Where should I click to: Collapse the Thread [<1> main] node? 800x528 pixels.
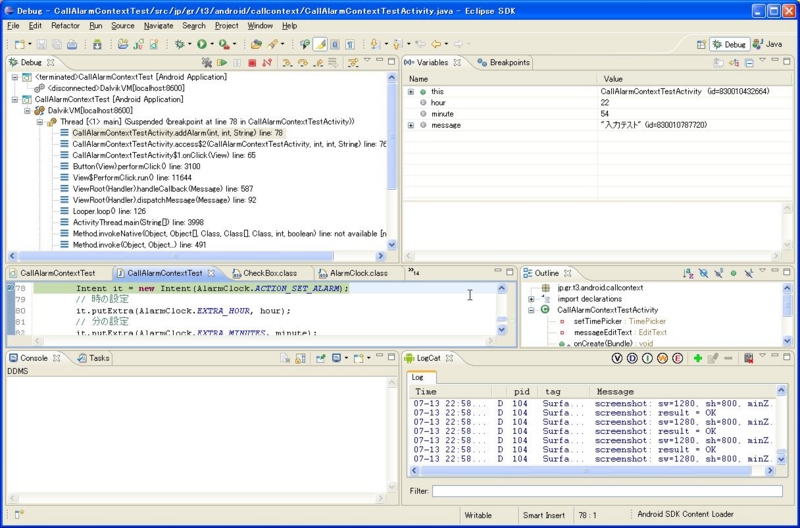tap(40, 122)
